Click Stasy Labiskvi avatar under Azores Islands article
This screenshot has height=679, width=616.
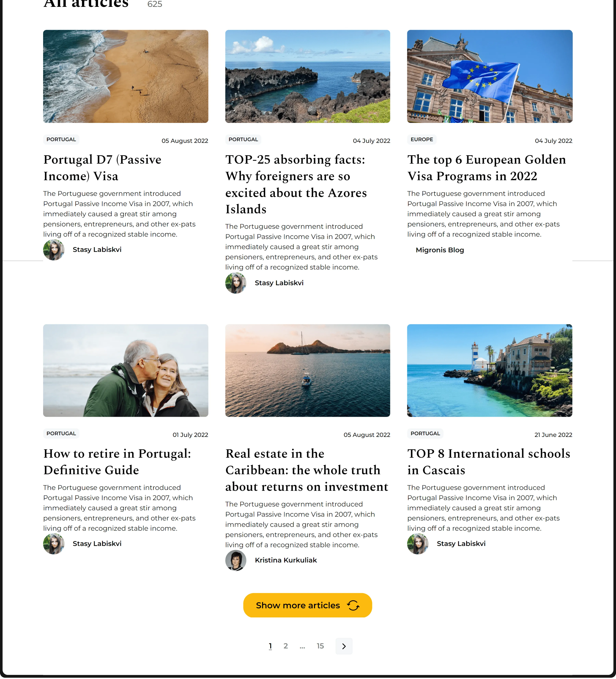click(x=236, y=283)
